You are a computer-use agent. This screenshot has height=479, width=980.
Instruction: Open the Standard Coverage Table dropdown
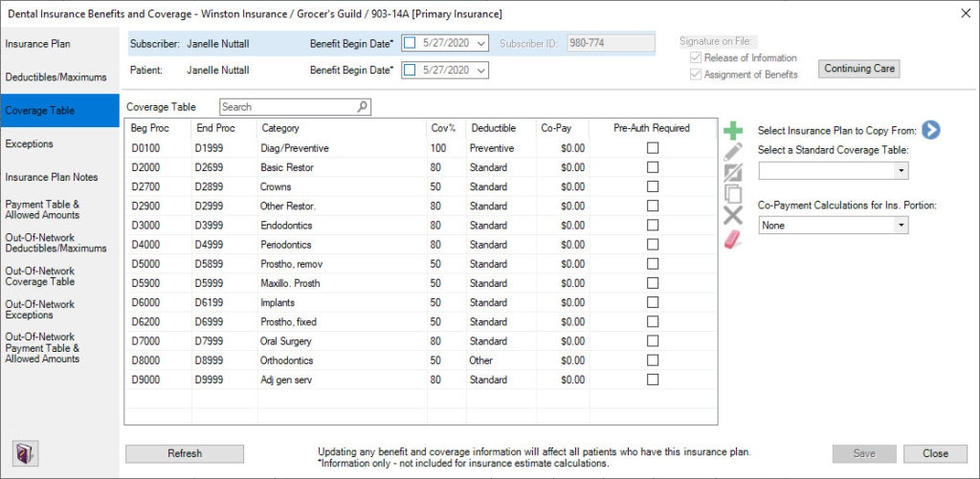(900, 171)
